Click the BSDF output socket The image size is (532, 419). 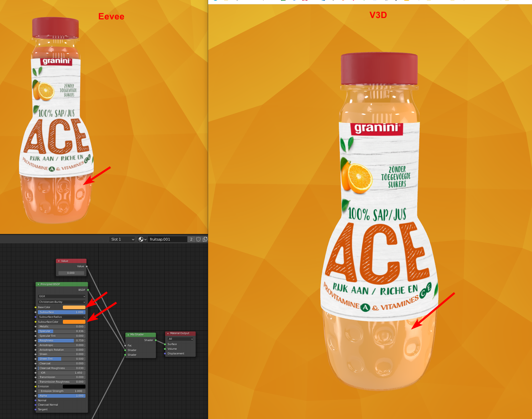[88, 290]
